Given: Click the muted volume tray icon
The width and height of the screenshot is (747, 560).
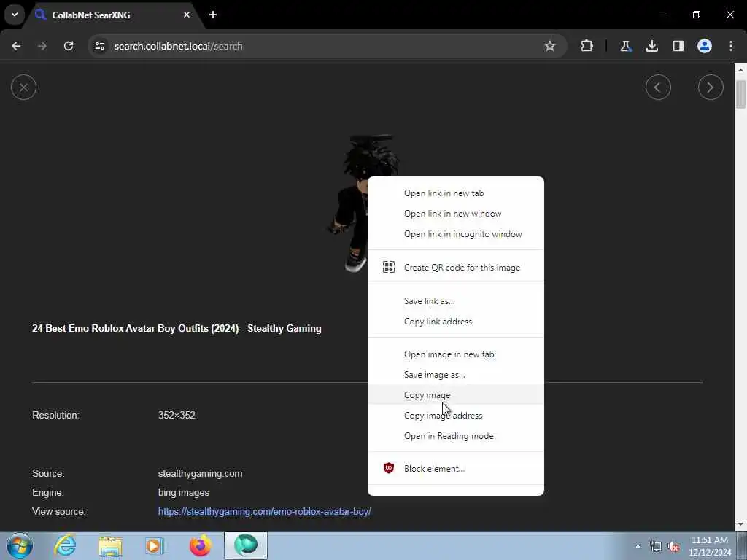Looking at the screenshot, I should click(x=673, y=547).
